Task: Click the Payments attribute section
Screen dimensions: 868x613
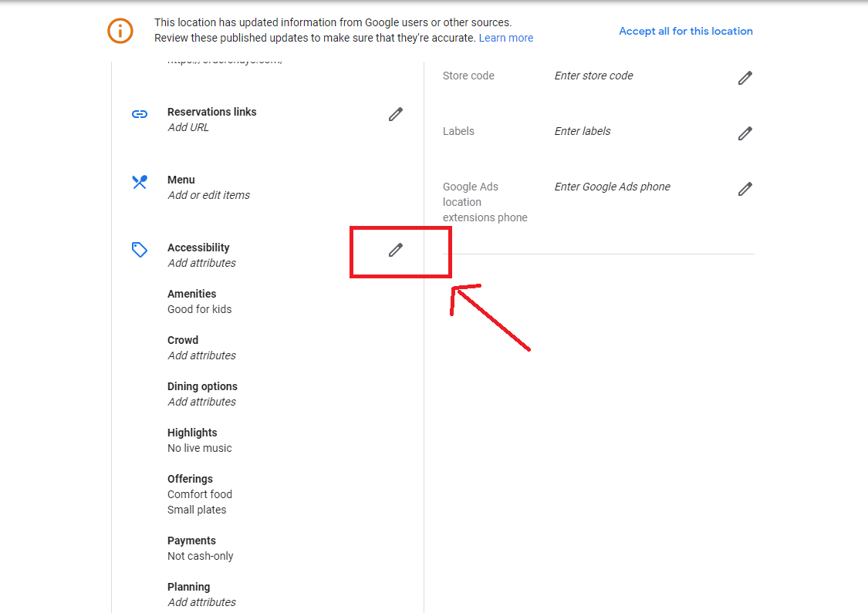Action: (191, 541)
